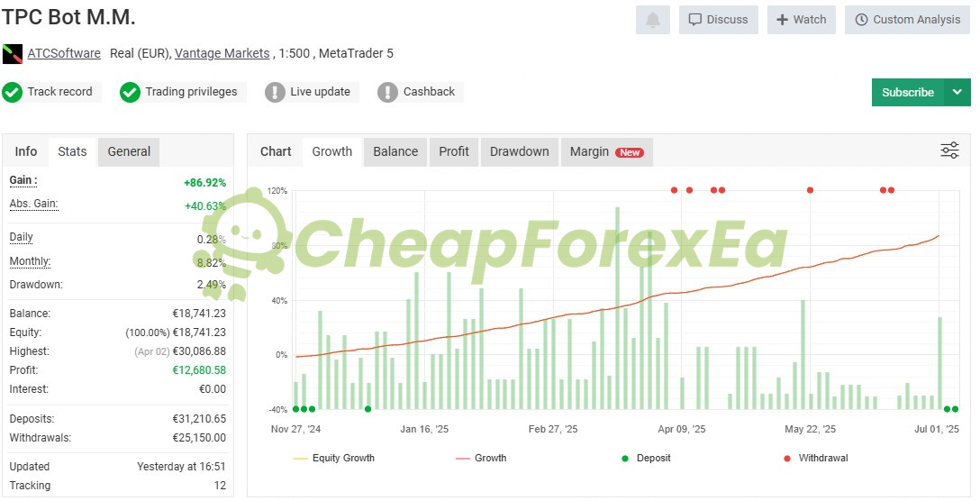Switch to the Profit chart tab
The height and width of the screenshot is (501, 980).
(x=454, y=151)
